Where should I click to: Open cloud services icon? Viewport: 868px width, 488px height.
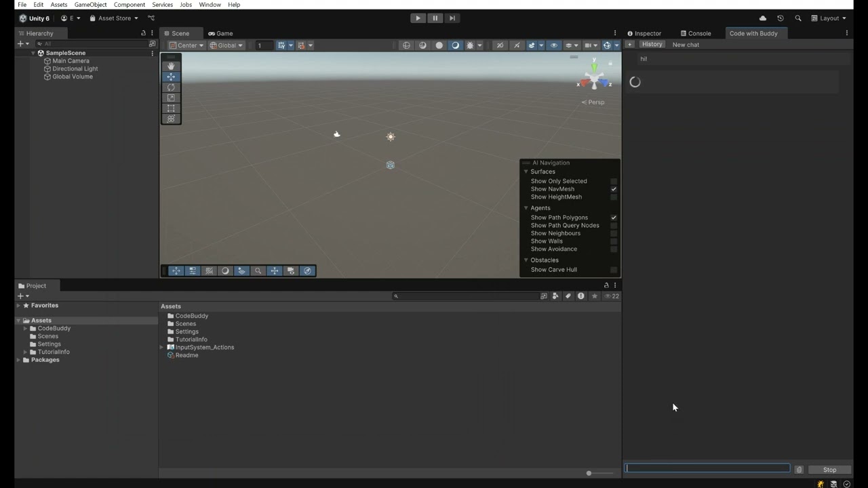tap(763, 18)
